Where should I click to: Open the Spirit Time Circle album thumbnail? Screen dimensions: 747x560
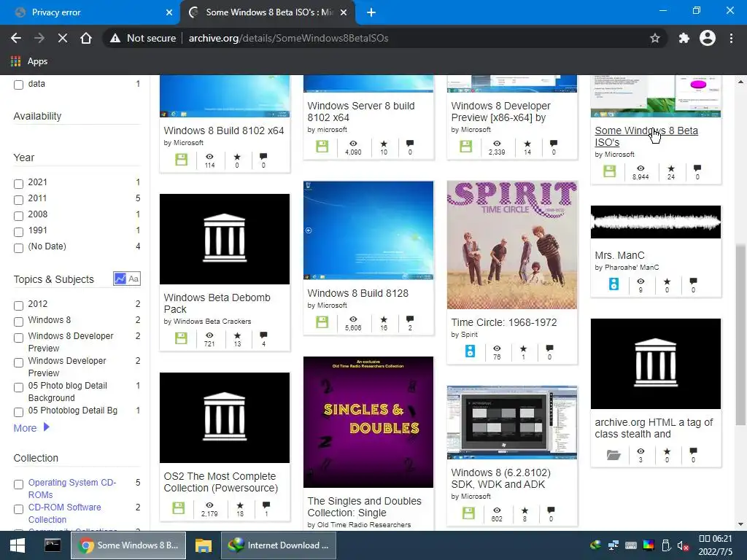click(512, 245)
